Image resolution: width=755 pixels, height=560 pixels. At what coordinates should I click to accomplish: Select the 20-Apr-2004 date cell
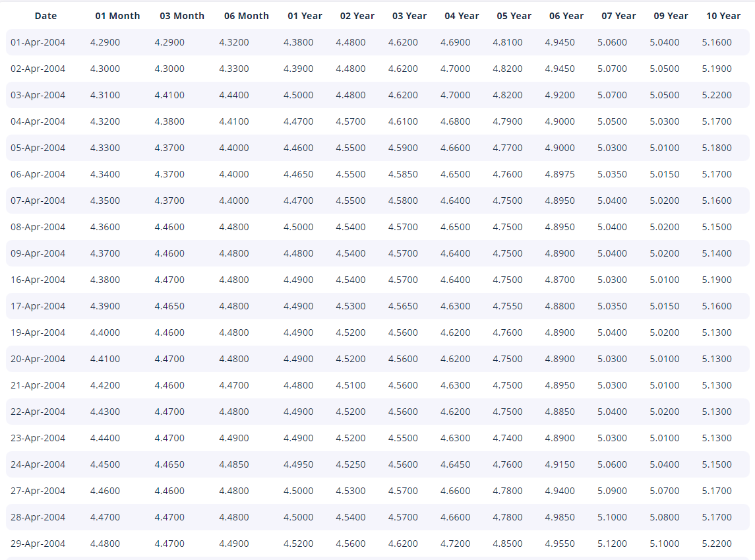click(38, 359)
